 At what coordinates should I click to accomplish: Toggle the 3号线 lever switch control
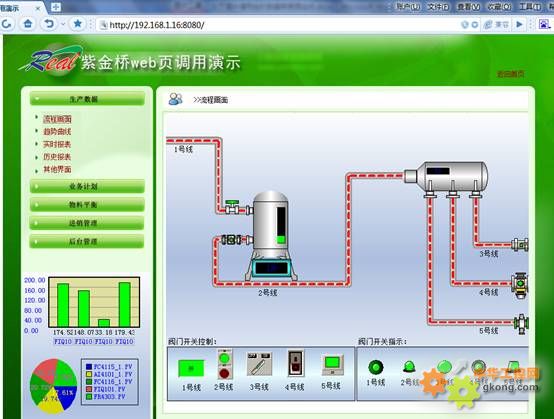259,364
